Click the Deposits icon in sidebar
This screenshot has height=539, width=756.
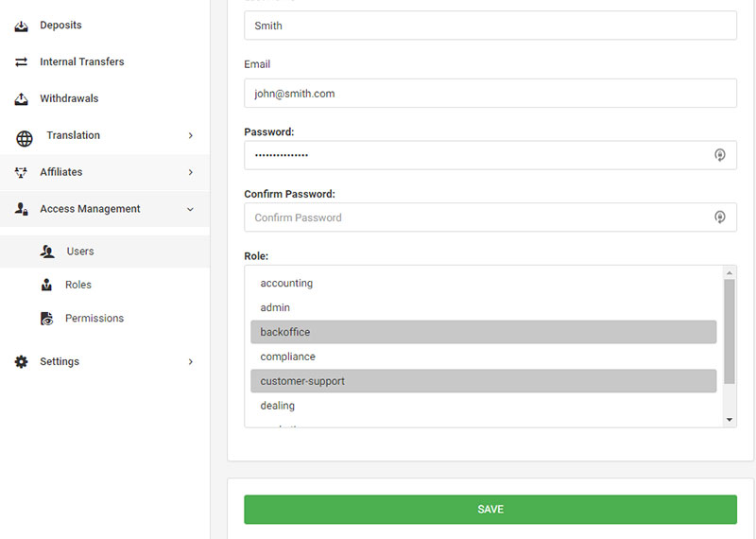[x=22, y=26]
